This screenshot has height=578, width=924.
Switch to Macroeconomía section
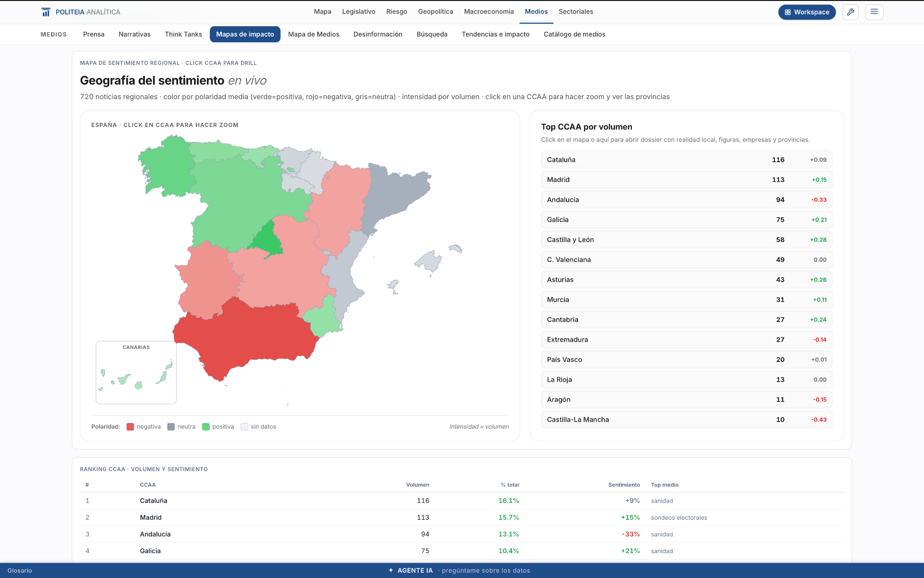[x=489, y=12]
